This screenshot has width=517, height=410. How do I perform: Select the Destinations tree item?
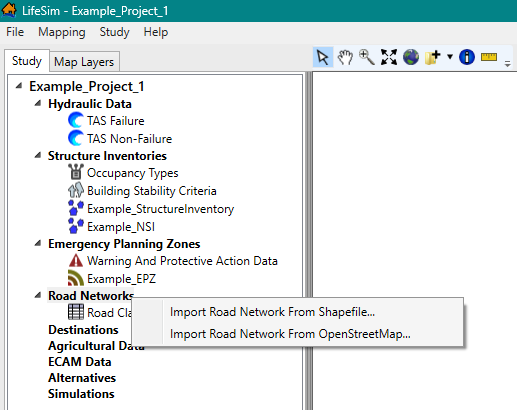pyautogui.click(x=83, y=330)
